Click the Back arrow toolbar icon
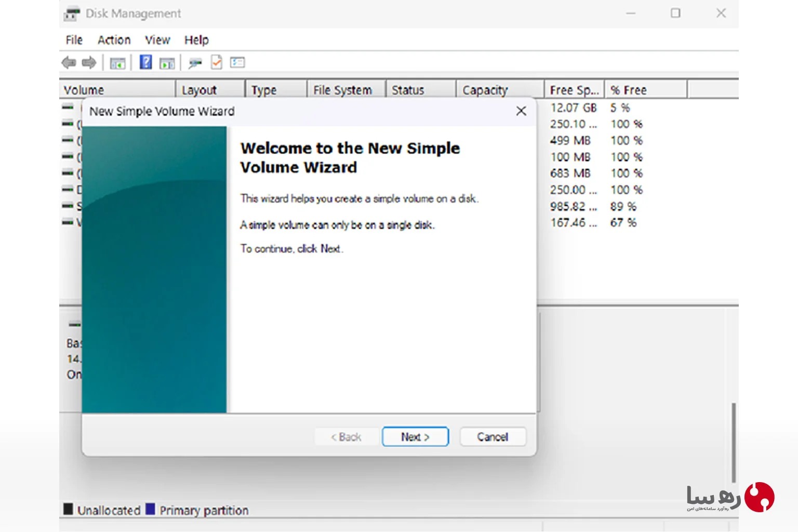Image resolution: width=798 pixels, height=532 pixels. (69, 63)
